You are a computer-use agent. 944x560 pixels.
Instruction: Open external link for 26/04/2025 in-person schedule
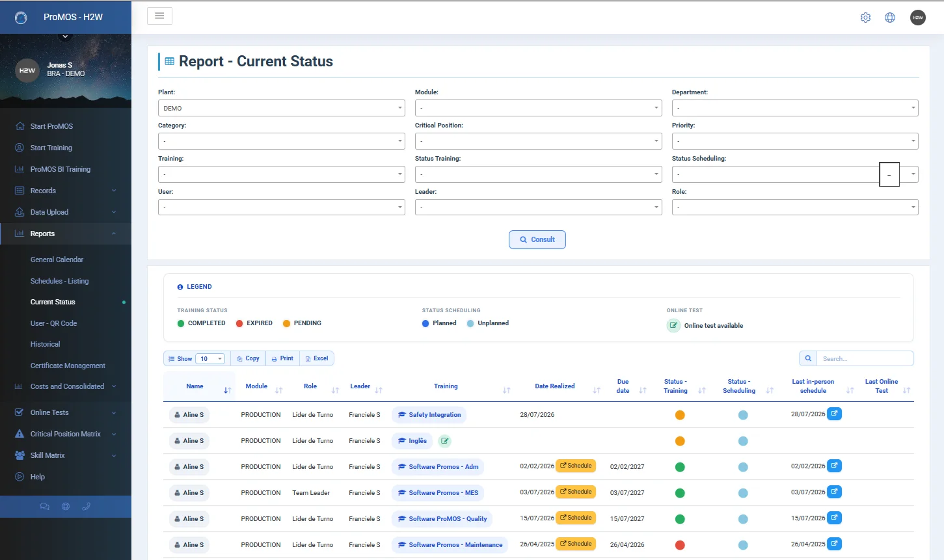click(834, 544)
